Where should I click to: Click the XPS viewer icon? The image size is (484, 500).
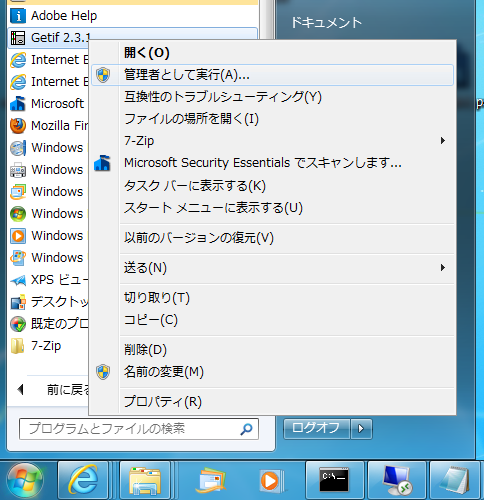click(18, 280)
